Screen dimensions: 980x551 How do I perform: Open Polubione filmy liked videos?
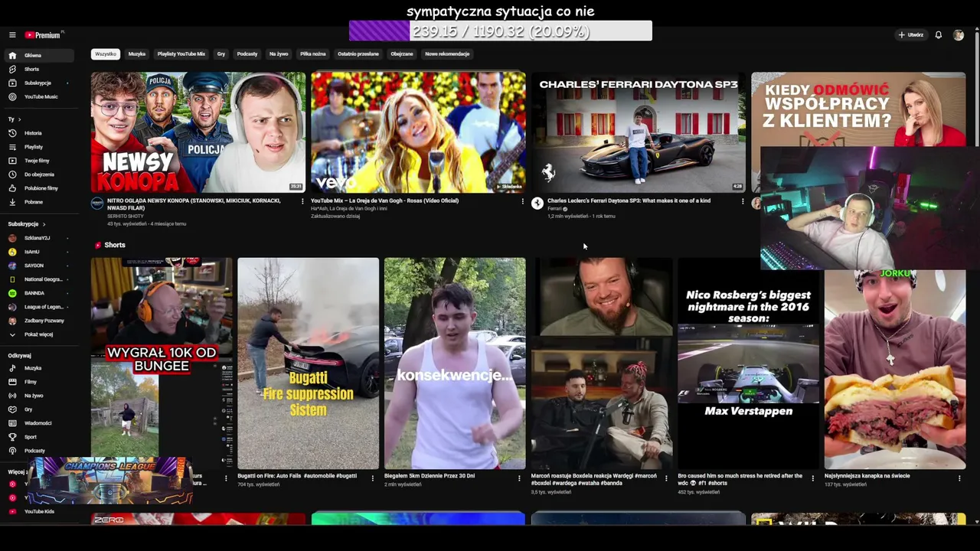coord(38,188)
